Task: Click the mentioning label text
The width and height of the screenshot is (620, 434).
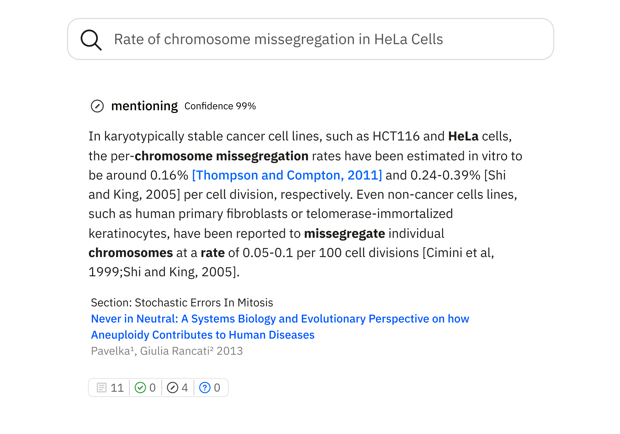Action: point(144,106)
